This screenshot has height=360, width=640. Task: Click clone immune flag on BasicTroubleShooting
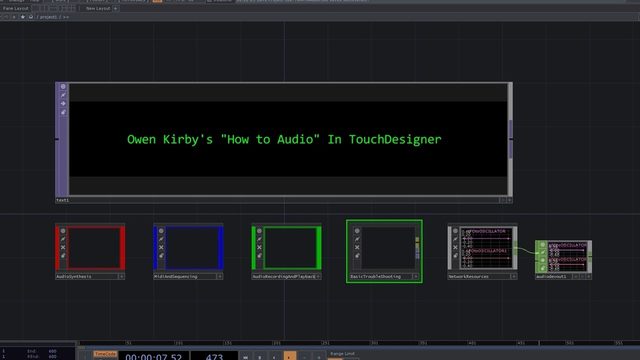[357, 239]
